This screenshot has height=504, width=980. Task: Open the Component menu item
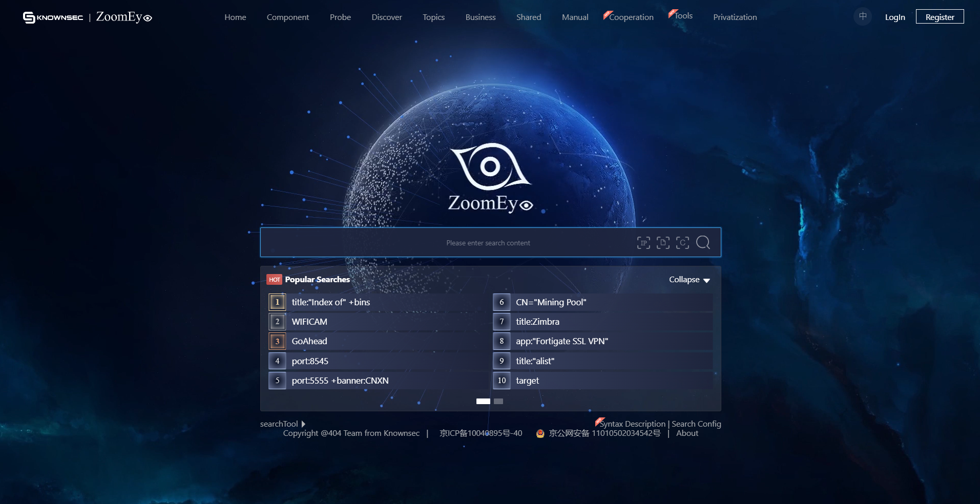click(288, 17)
